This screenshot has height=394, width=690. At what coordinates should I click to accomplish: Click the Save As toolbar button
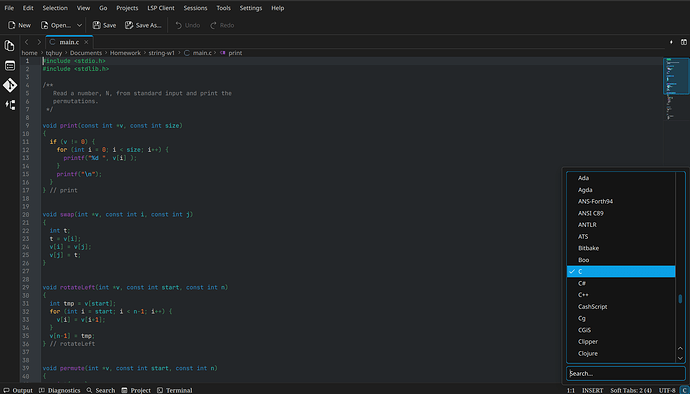[x=143, y=25]
